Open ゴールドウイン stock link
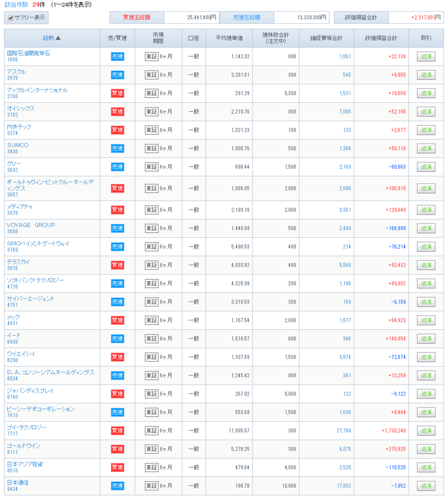The width and height of the screenshot is (448, 498). tap(23, 446)
